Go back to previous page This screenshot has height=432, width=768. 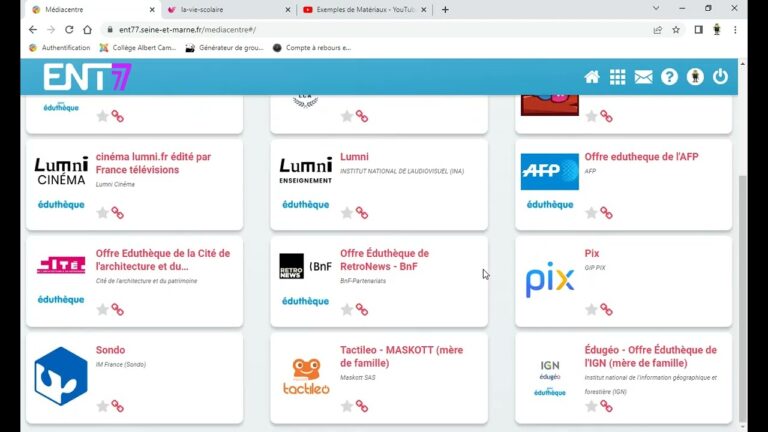tap(33, 30)
